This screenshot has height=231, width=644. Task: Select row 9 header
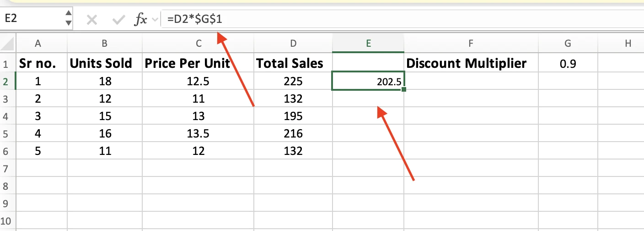[x=7, y=203]
